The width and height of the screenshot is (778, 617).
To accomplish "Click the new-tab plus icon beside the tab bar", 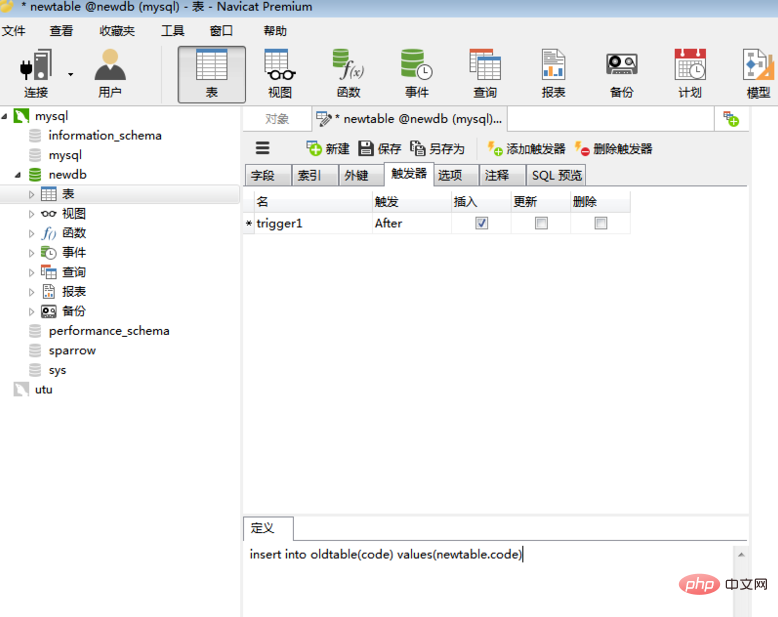I will click(x=731, y=119).
